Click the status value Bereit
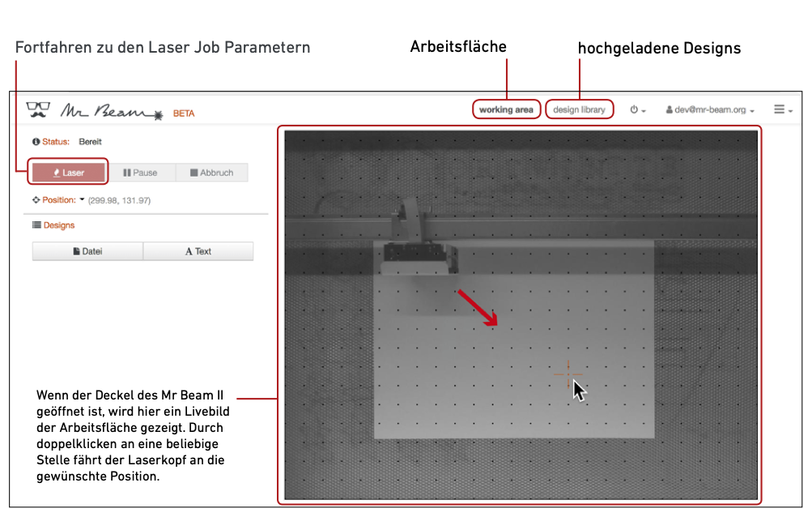Viewport: 812px width, 517px height. pos(90,142)
